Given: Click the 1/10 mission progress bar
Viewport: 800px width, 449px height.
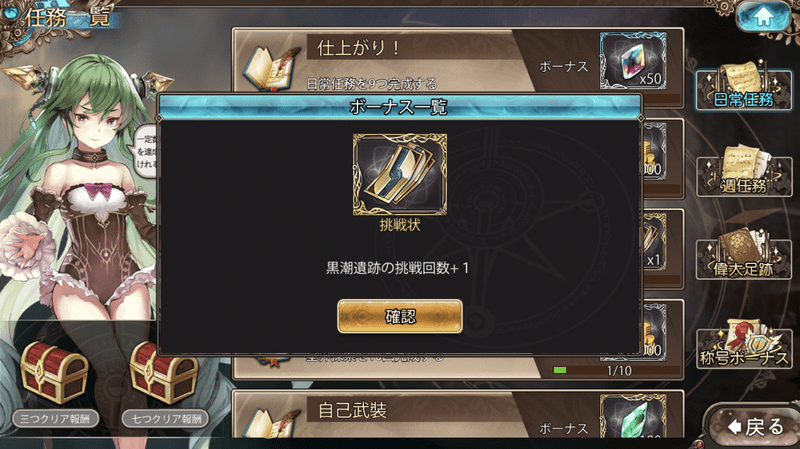Looking at the screenshot, I should click(616, 370).
